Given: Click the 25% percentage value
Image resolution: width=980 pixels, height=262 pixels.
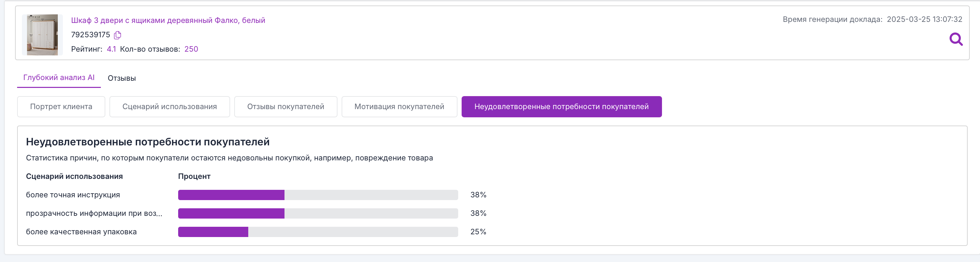Looking at the screenshot, I should pyautogui.click(x=478, y=232).
